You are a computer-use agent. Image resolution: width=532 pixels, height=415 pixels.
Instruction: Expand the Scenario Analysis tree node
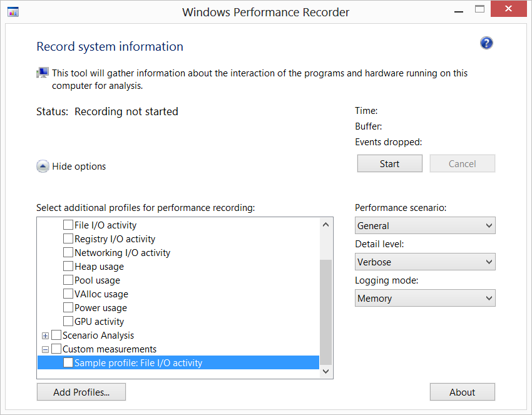point(45,336)
